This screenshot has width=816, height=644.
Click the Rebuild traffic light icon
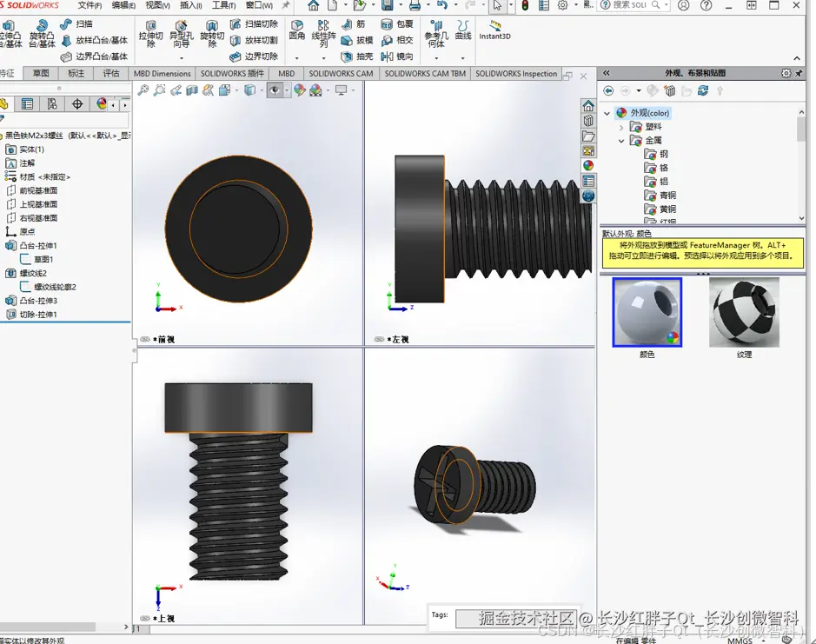(x=525, y=6)
